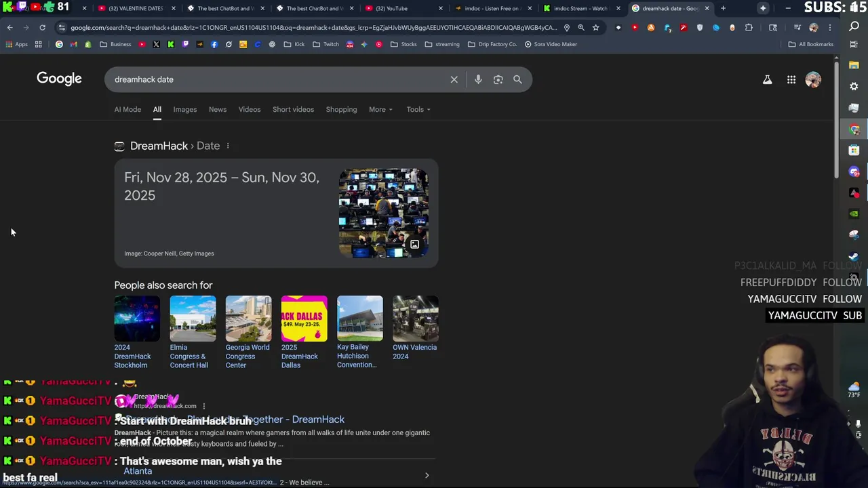868x488 pixels.
Task: Open Google account profile avatar
Action: [x=813, y=79]
